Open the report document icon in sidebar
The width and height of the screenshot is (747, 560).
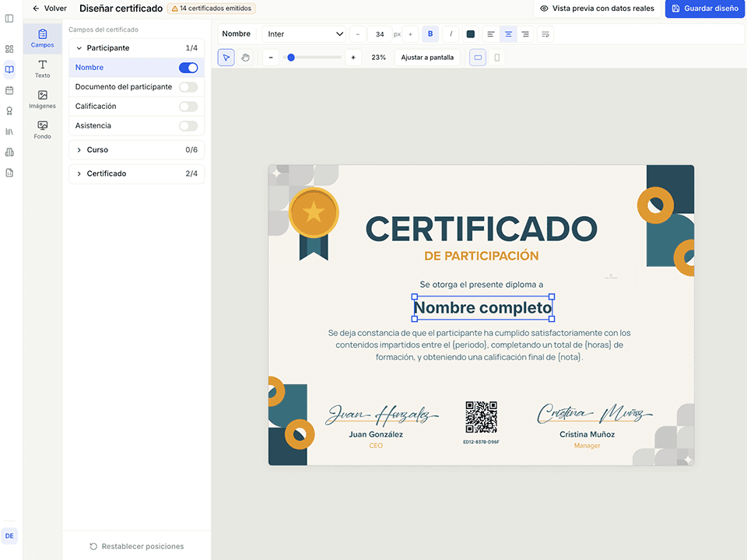9,173
